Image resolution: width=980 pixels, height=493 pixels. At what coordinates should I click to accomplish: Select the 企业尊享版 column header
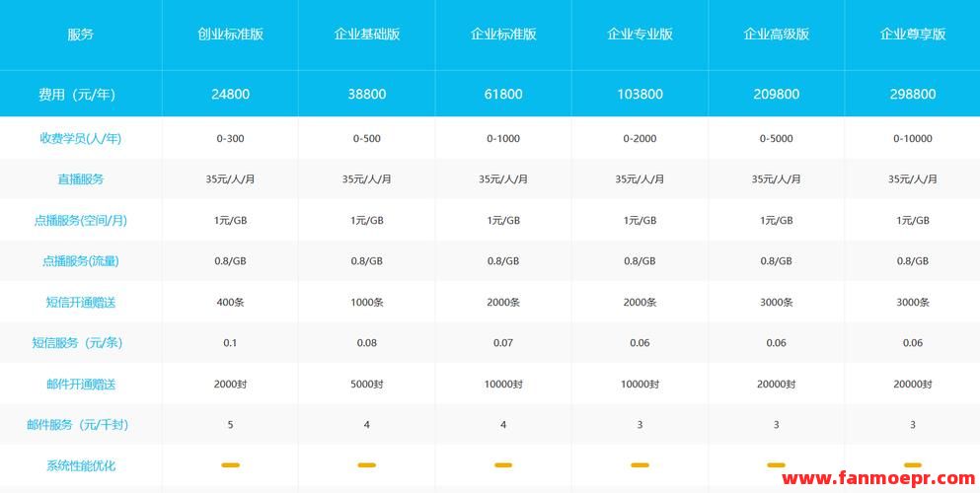(913, 35)
